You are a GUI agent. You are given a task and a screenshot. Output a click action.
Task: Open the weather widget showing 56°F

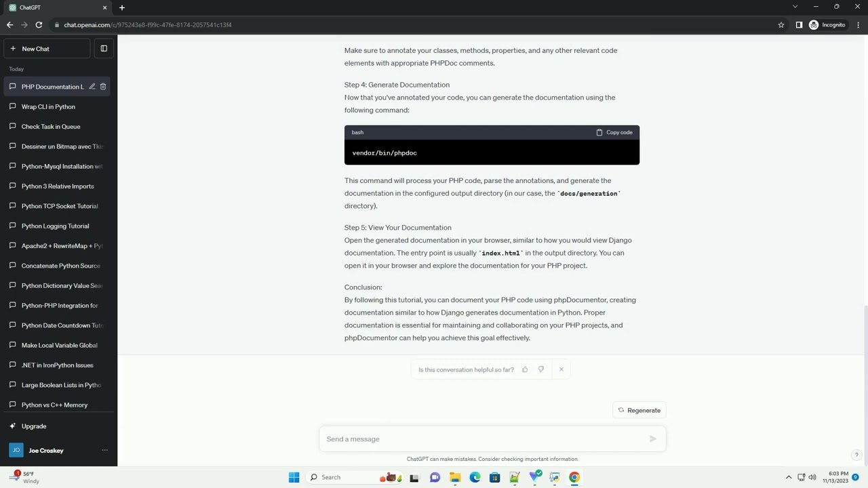tap(24, 477)
